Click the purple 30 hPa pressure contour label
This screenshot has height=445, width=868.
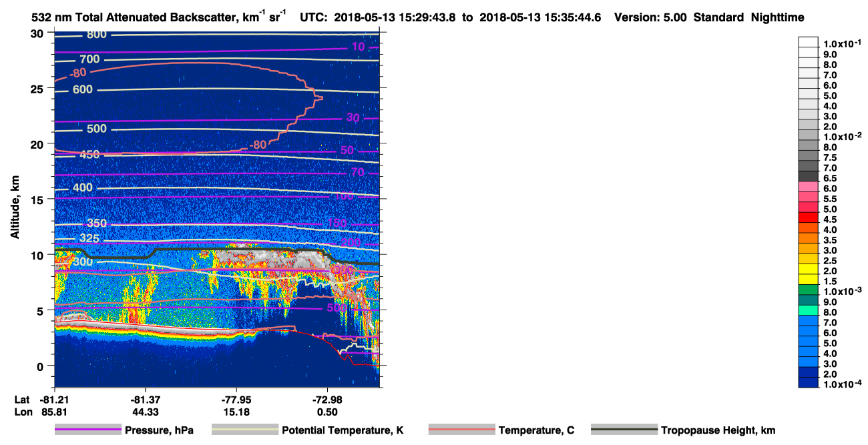click(x=353, y=118)
